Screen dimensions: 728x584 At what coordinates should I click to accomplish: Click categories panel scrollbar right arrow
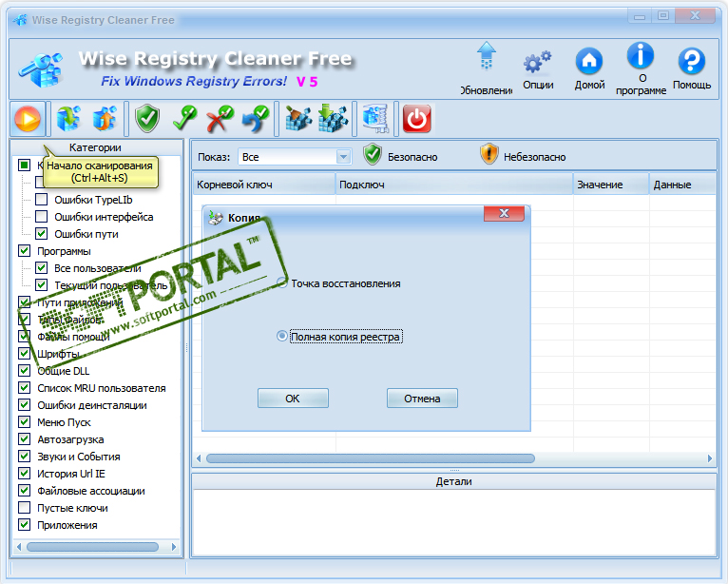[x=174, y=547]
